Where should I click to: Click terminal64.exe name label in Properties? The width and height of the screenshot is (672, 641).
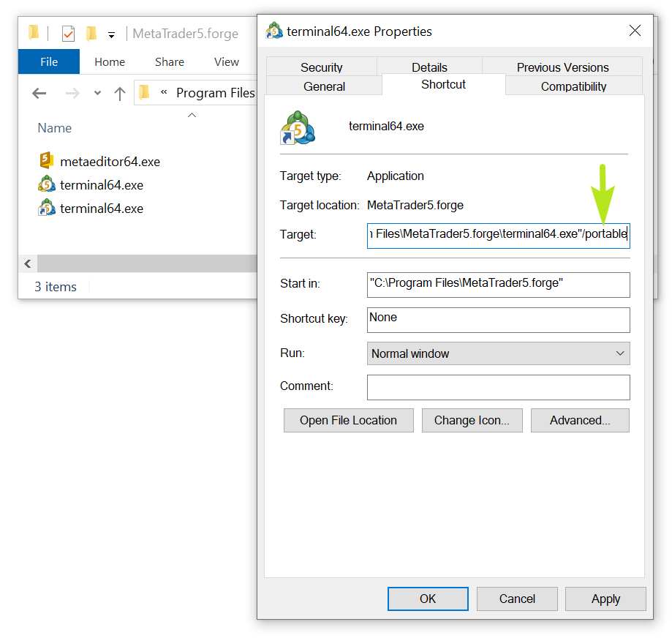(386, 126)
